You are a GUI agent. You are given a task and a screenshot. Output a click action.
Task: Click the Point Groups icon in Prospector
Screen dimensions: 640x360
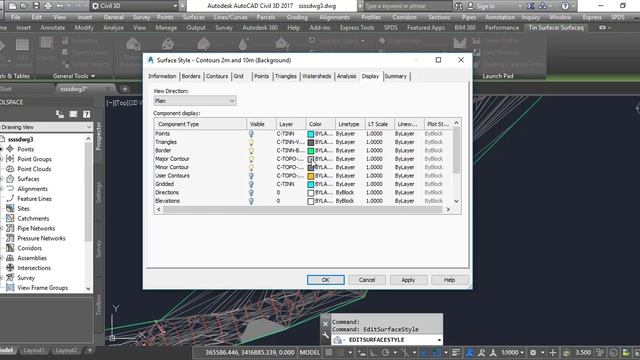(x=10, y=159)
